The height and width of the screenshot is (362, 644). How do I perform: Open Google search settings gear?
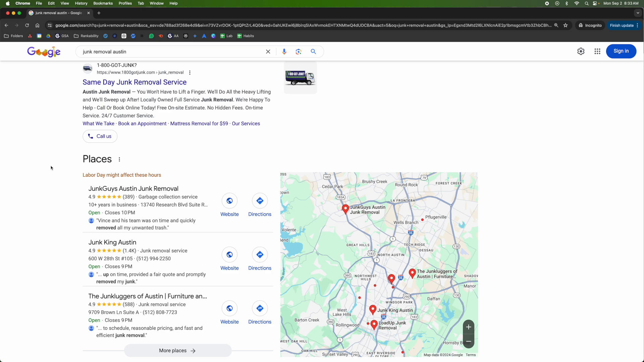[x=581, y=51]
